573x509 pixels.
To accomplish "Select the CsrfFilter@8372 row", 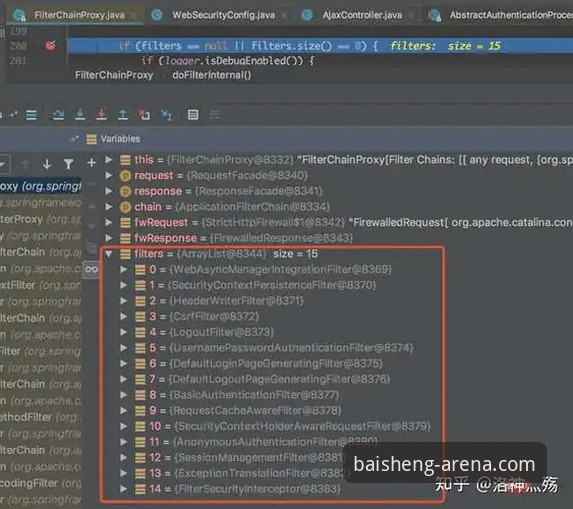I will click(x=197, y=316).
